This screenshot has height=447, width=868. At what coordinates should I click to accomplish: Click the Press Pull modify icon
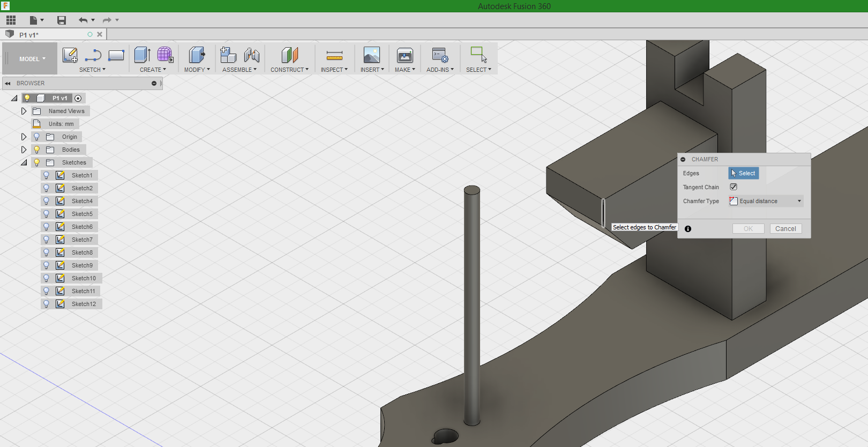[197, 55]
